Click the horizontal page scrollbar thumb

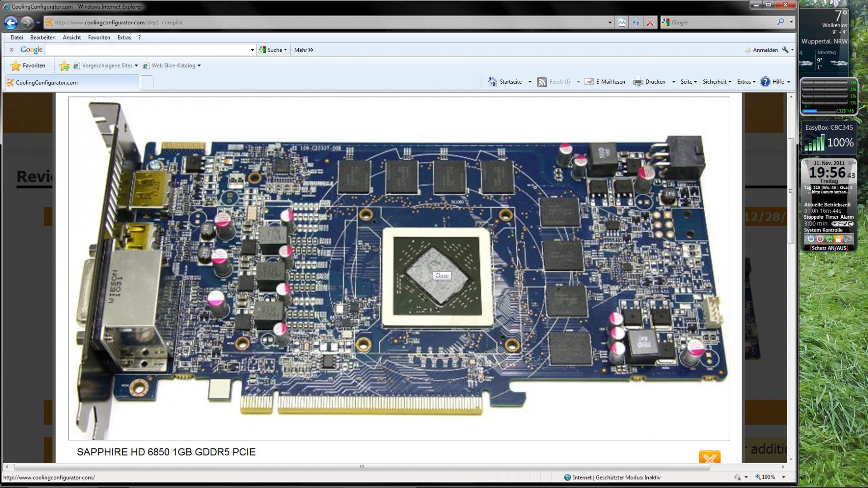click(362, 467)
